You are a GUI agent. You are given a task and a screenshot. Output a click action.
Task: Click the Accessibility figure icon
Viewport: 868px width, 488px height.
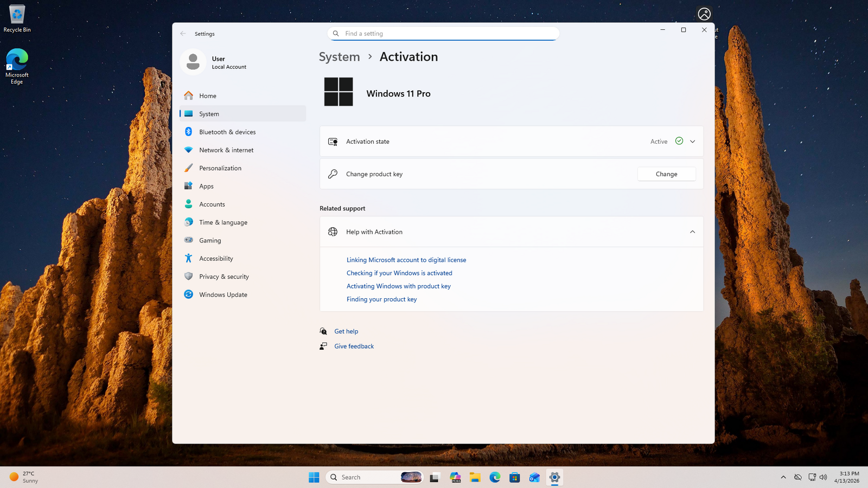188,259
